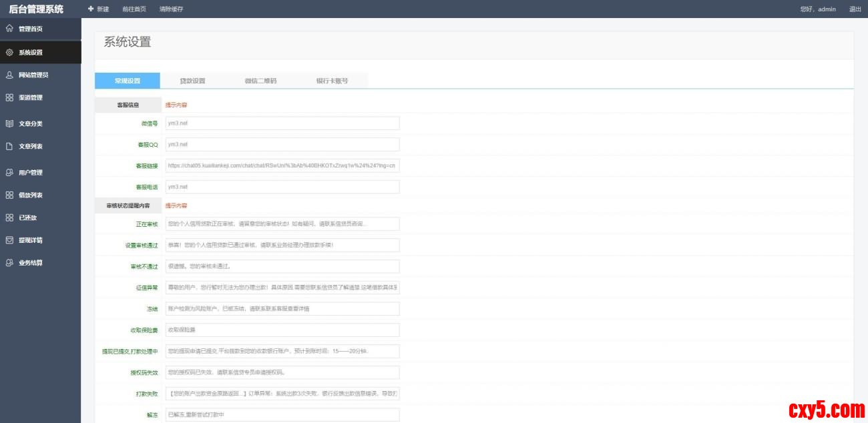This screenshot has width=868, height=423.
Task: Focus the 客服链接 URL field
Action: (x=282, y=165)
